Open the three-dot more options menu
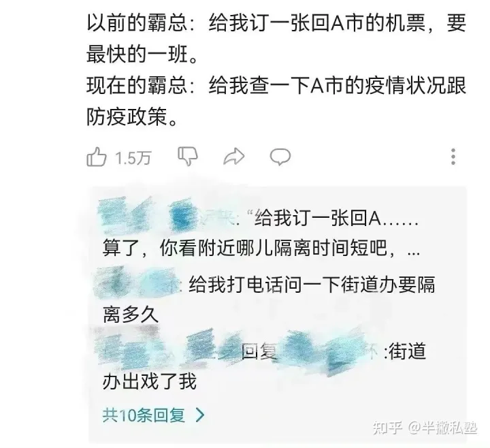Screen dimensions: 490x448 [453, 157]
